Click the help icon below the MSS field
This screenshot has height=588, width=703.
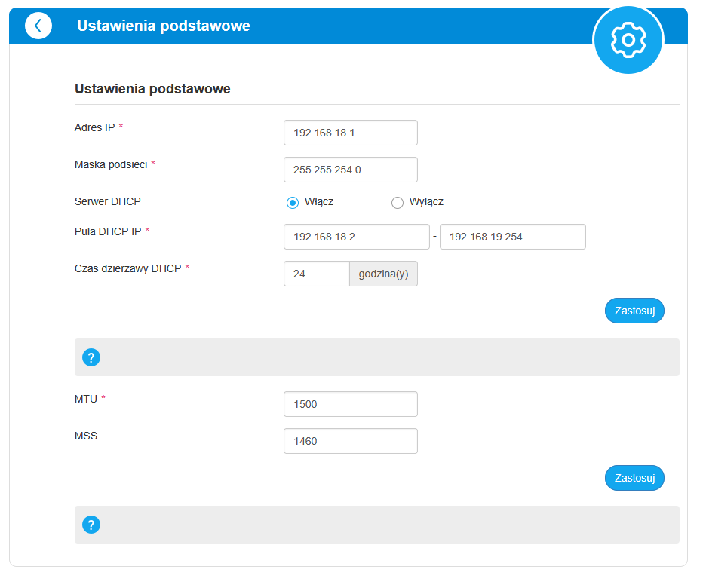coord(91,525)
